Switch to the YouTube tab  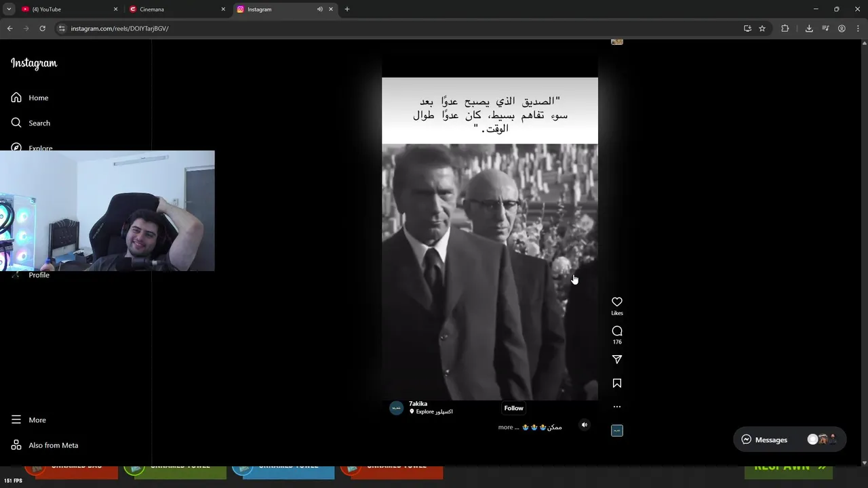(x=68, y=9)
